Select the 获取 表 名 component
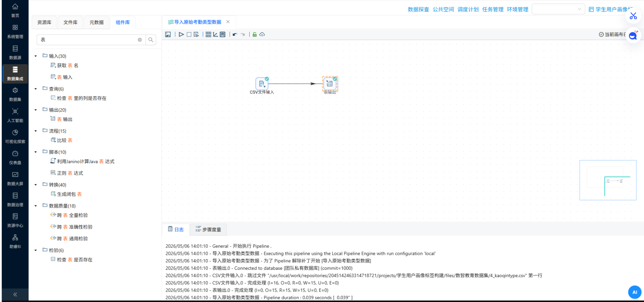Image resolution: width=644 pixels, height=302 pixels. [65, 65]
